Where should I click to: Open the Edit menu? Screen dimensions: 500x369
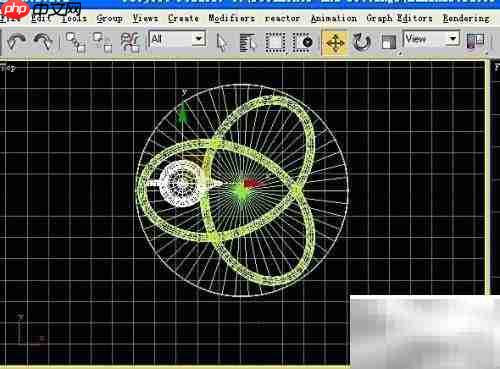point(41,18)
